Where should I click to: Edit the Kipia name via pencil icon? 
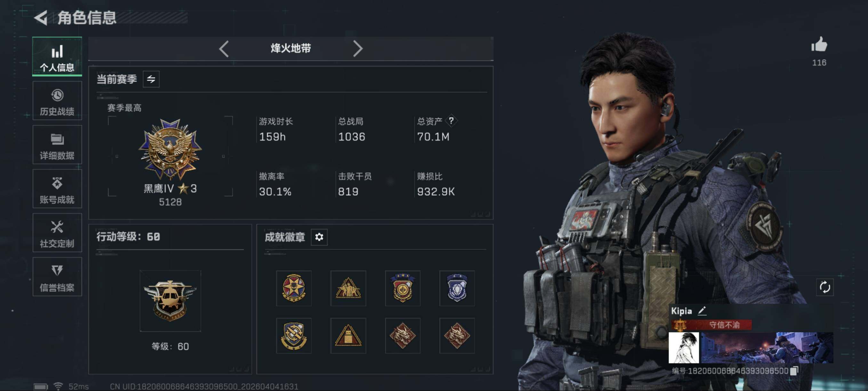pyautogui.click(x=702, y=311)
